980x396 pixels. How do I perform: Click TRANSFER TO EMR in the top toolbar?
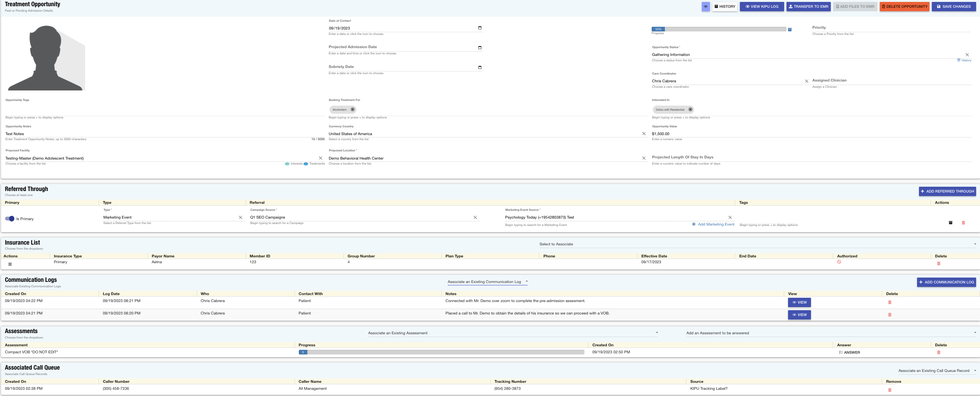click(809, 6)
